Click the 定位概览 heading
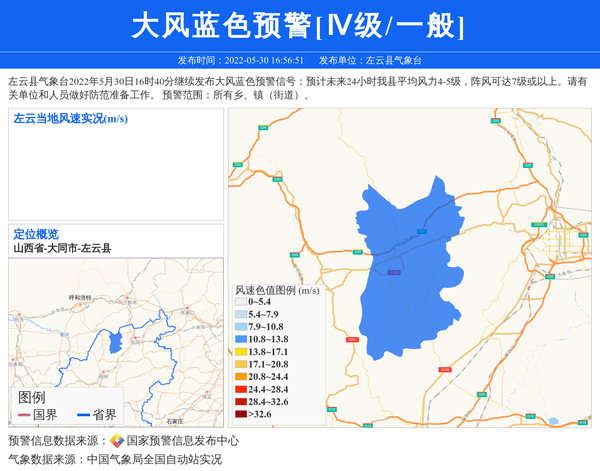Screen dimensions: 600x471 point(36,234)
